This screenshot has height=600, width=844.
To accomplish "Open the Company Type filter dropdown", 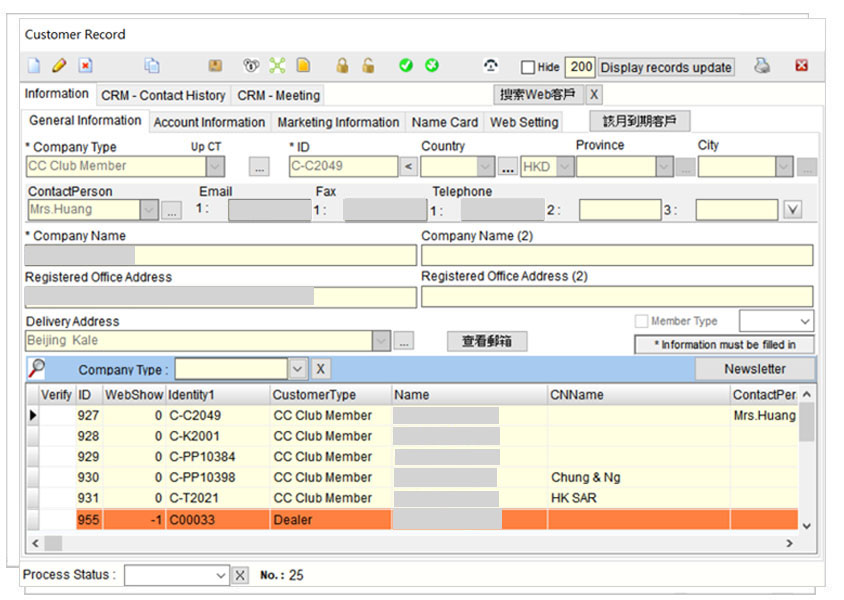I will (297, 369).
